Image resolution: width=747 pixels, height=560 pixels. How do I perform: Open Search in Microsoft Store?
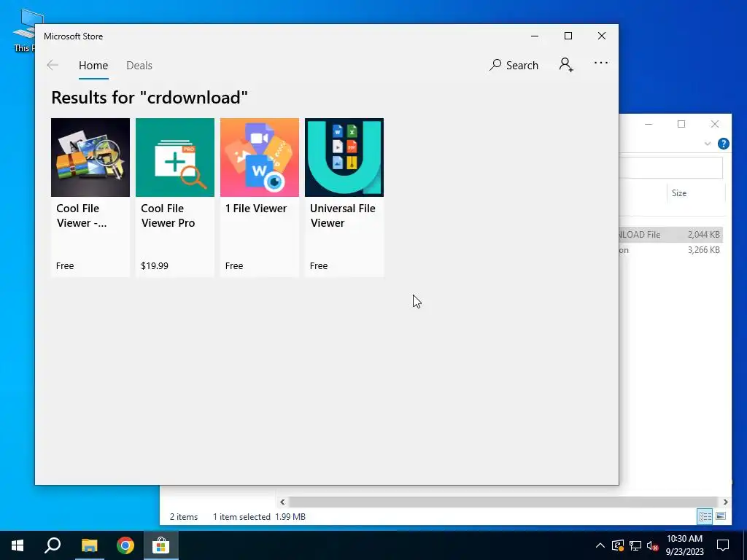514,65
